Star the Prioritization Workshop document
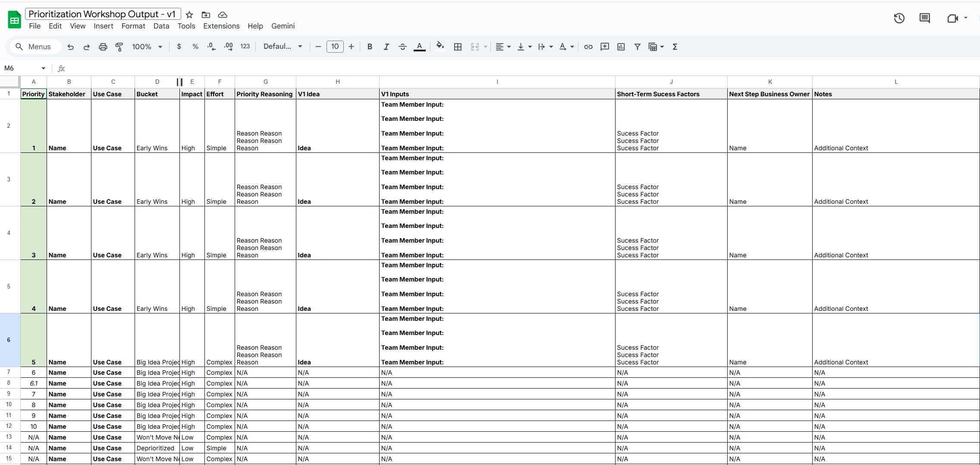Viewport: 980px width, 465px height. point(189,14)
